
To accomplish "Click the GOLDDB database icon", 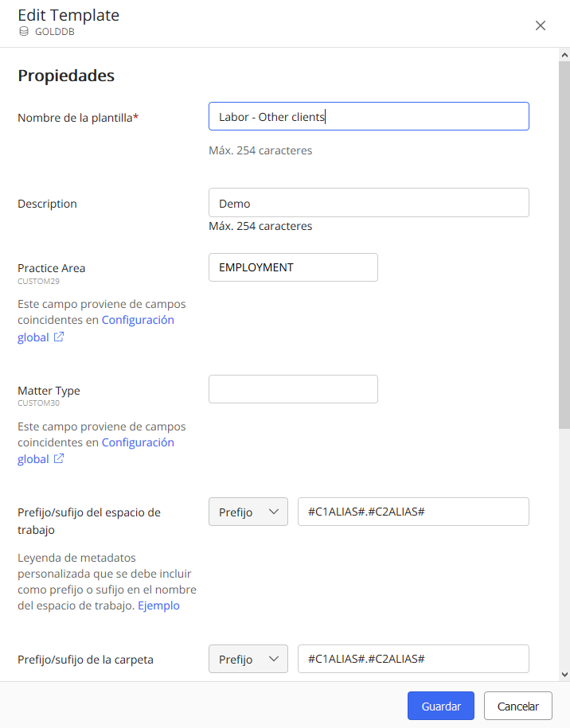I will click(24, 32).
